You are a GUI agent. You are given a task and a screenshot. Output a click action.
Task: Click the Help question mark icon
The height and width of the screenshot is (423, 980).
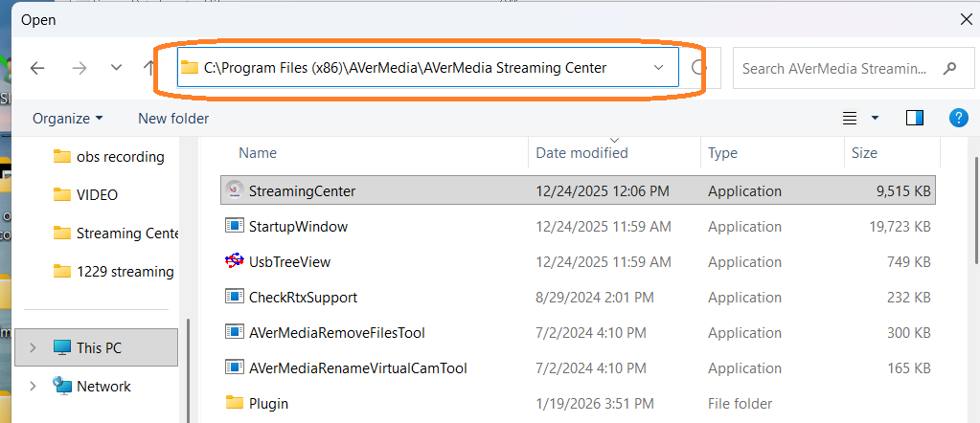pos(958,118)
